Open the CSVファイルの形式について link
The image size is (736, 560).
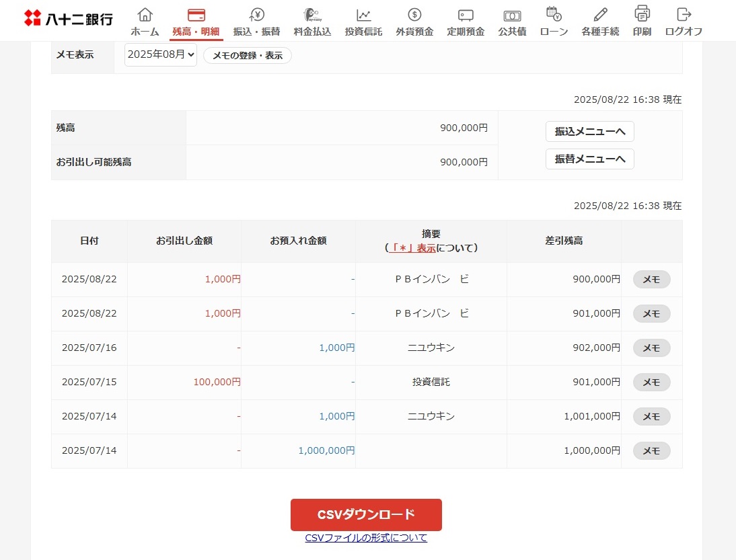(366, 538)
